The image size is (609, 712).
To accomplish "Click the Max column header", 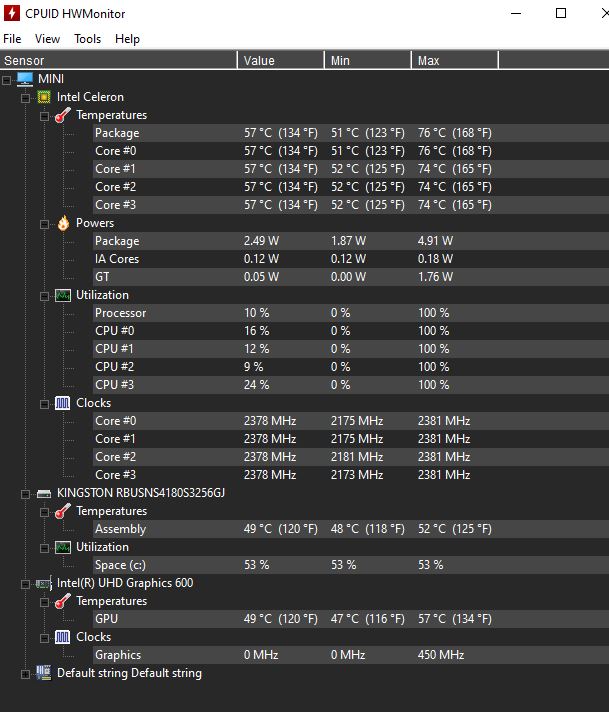I will (455, 60).
